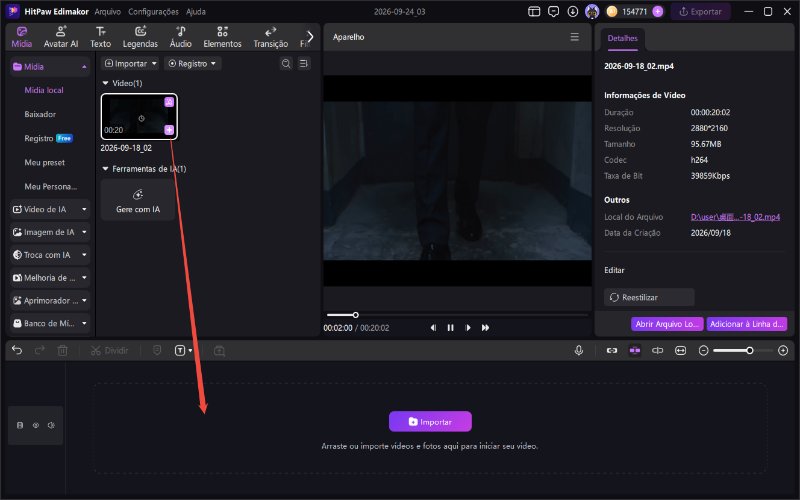Open the media search magnifier

286,64
